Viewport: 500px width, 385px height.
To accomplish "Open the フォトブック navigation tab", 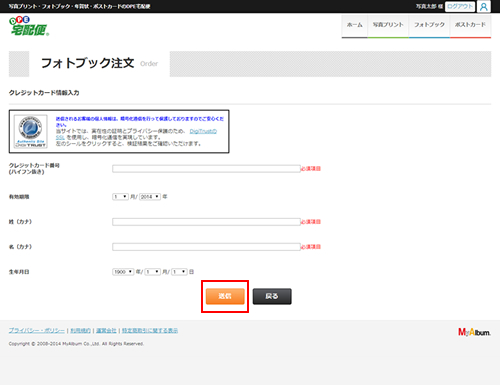I will point(429,26).
